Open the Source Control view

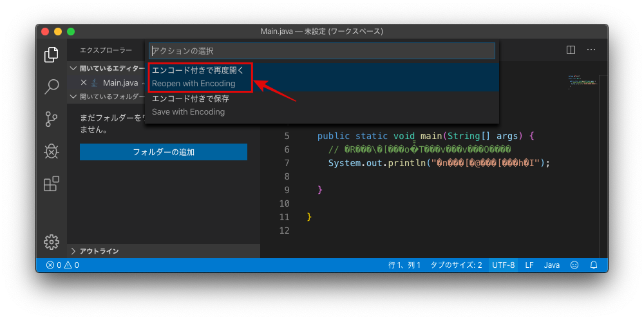(x=52, y=119)
